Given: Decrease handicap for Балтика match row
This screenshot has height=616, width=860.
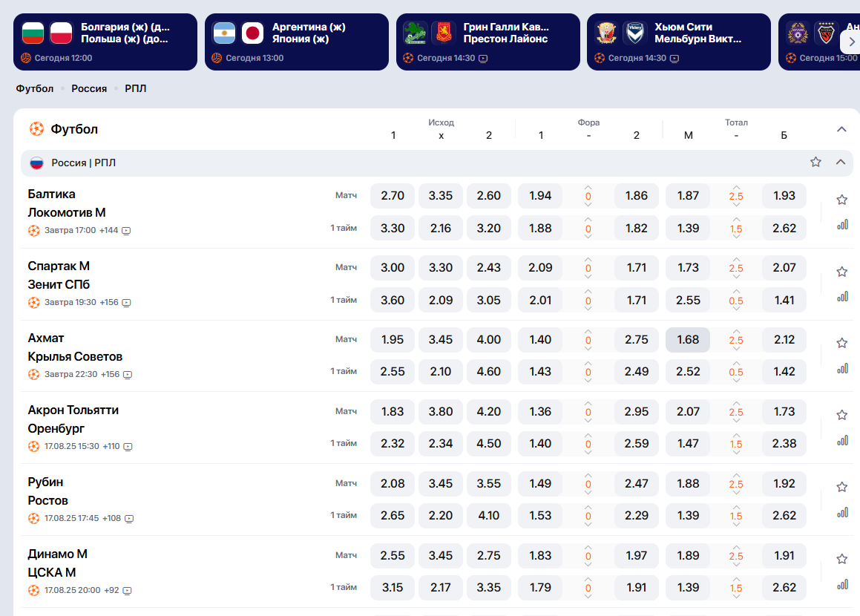Looking at the screenshot, I should [x=588, y=205].
